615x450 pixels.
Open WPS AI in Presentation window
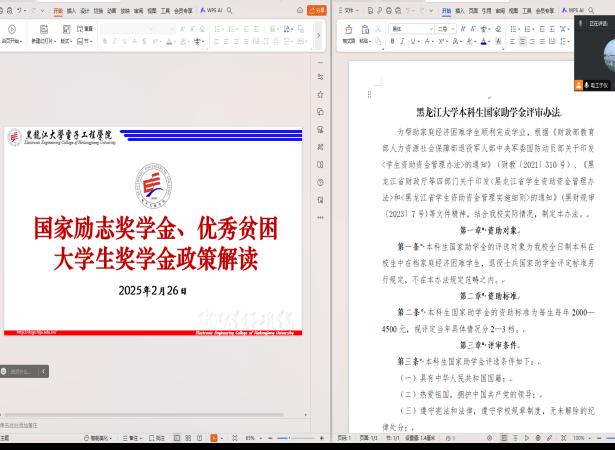(x=212, y=9)
